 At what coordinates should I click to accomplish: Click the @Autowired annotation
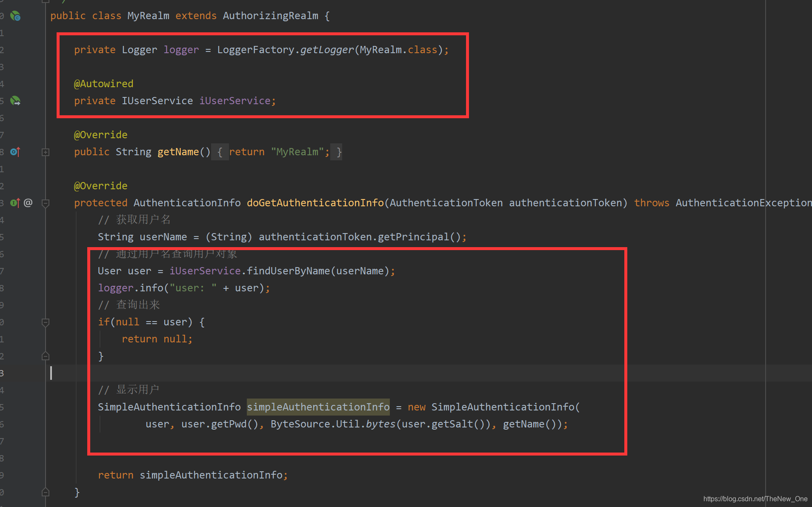click(103, 84)
